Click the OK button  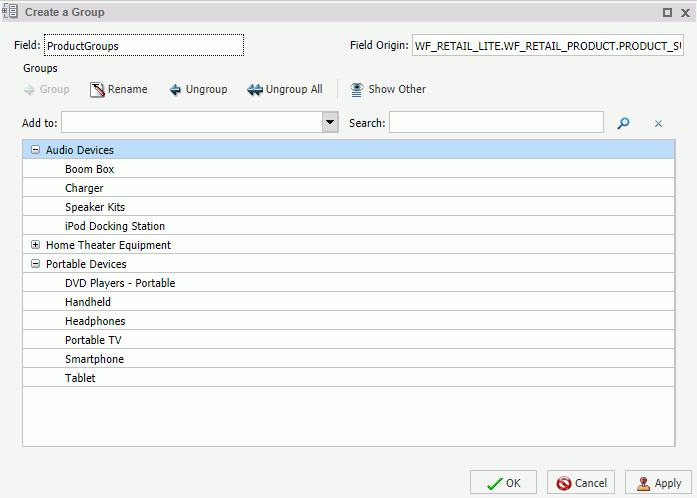pyautogui.click(x=503, y=483)
